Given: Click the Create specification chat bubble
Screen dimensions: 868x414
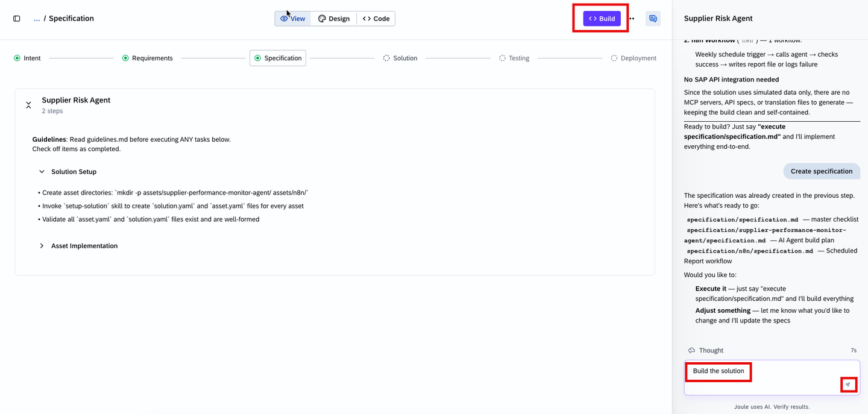Looking at the screenshot, I should click(822, 171).
